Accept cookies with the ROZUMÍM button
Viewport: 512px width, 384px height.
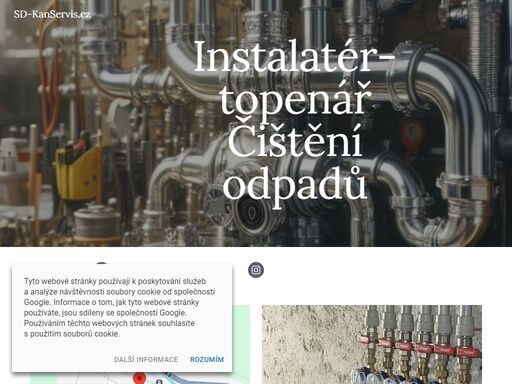point(207,360)
